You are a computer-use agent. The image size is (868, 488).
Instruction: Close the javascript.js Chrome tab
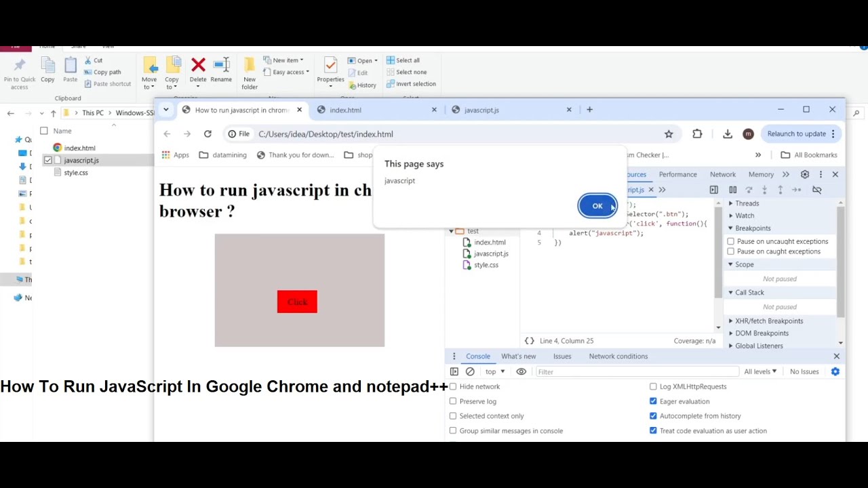click(x=569, y=110)
